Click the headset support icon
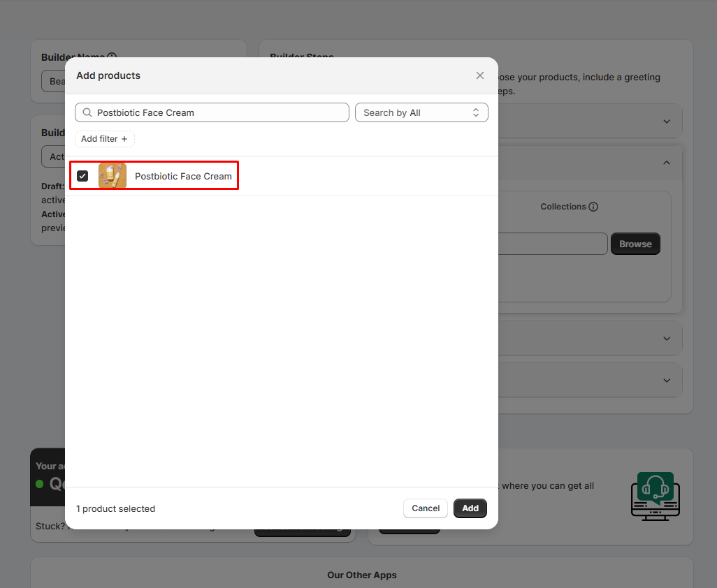This screenshot has width=717, height=588. coord(655,496)
